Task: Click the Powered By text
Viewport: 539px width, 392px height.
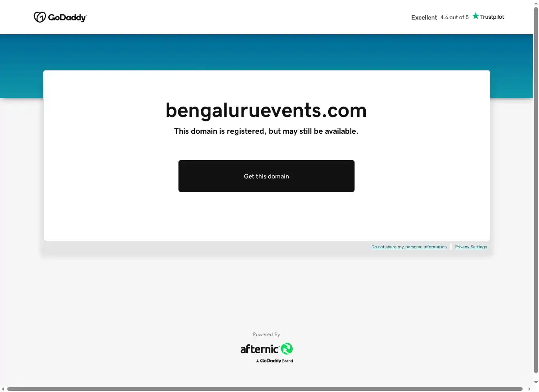Action: (266, 335)
